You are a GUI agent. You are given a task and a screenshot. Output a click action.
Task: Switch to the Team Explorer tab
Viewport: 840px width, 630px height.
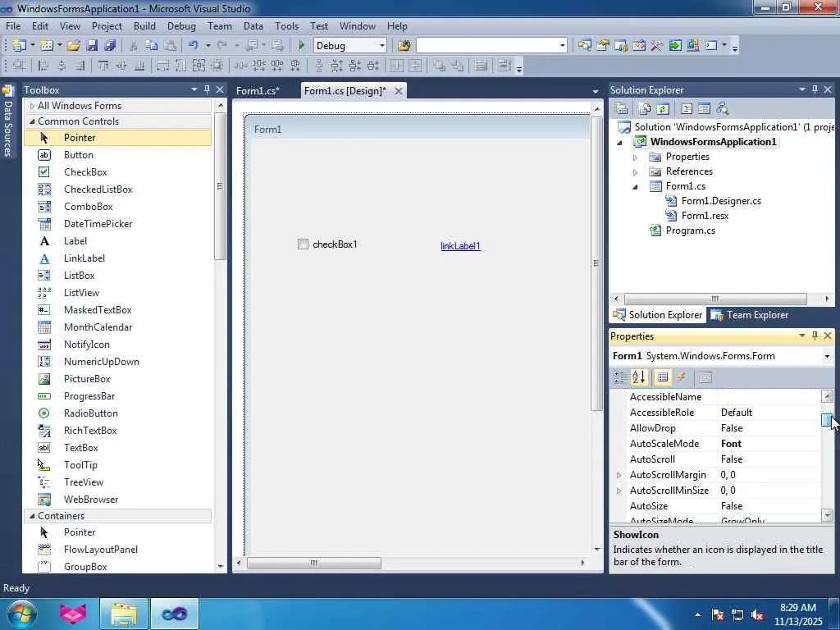click(750, 315)
